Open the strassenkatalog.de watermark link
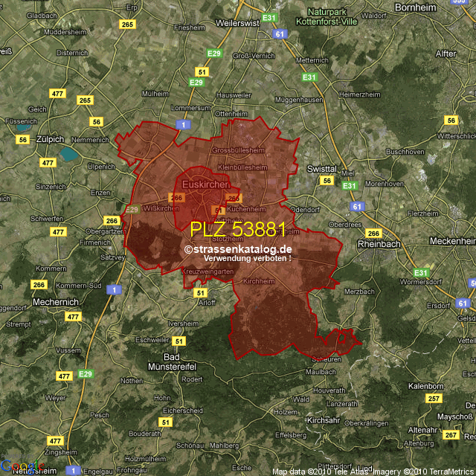 [238, 250]
